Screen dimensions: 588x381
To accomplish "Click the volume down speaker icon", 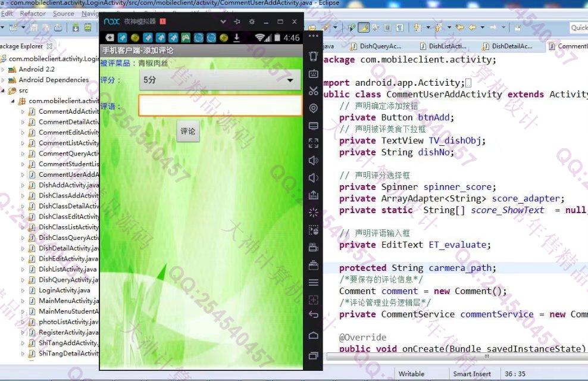I will [314, 178].
